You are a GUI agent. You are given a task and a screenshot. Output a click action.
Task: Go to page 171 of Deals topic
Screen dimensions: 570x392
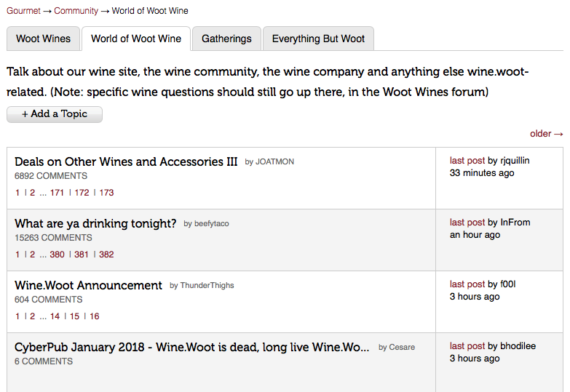(58, 193)
